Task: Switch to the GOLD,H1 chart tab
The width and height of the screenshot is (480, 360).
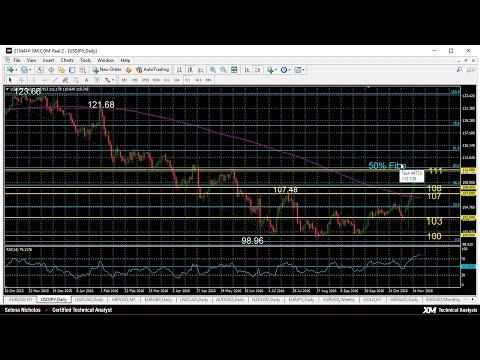Action: (372, 300)
